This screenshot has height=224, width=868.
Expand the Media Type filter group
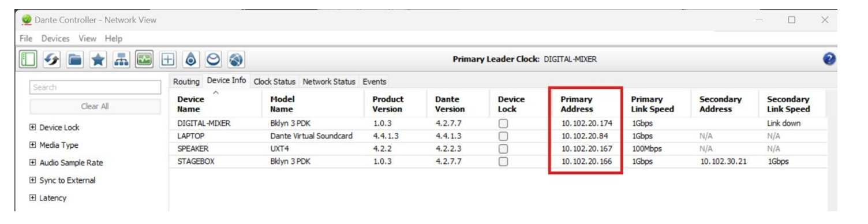[x=33, y=145]
